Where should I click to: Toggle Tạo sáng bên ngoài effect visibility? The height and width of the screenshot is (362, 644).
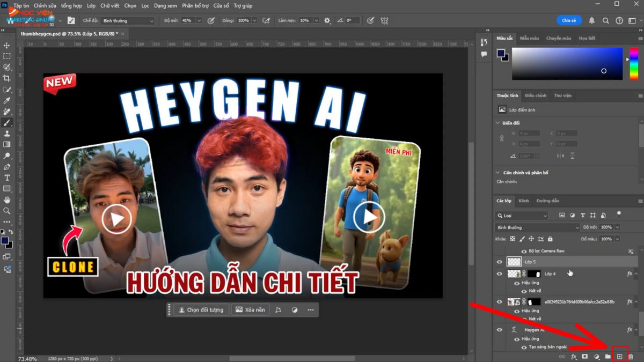(x=524, y=347)
